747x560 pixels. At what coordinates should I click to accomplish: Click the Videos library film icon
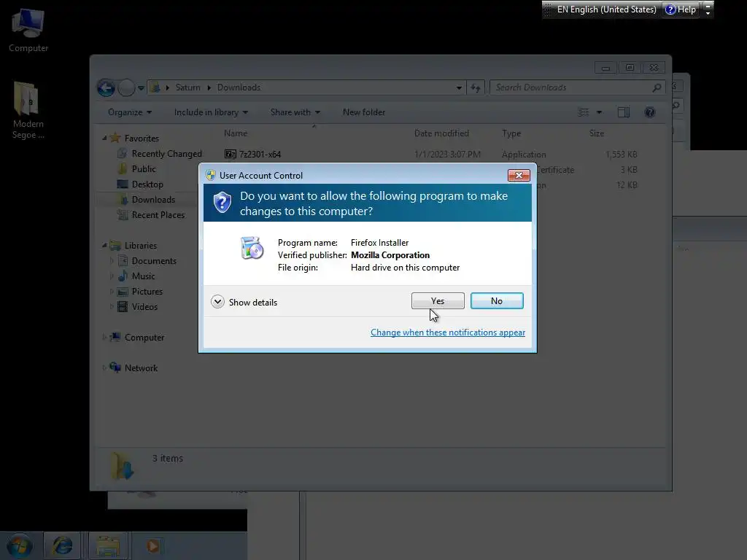pyautogui.click(x=123, y=307)
